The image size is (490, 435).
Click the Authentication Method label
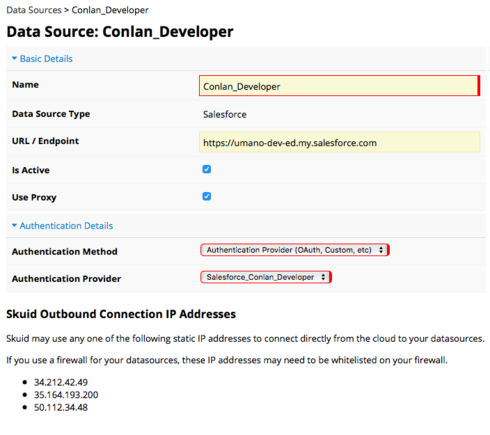click(x=65, y=251)
